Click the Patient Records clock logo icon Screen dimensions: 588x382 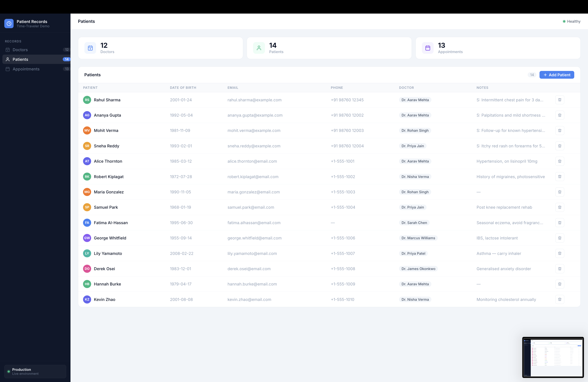point(9,24)
